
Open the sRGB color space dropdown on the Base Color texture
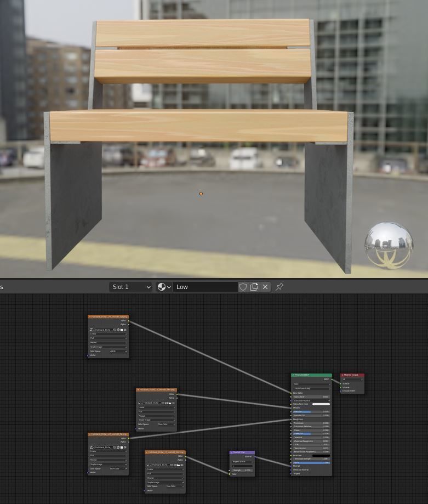coord(118,352)
